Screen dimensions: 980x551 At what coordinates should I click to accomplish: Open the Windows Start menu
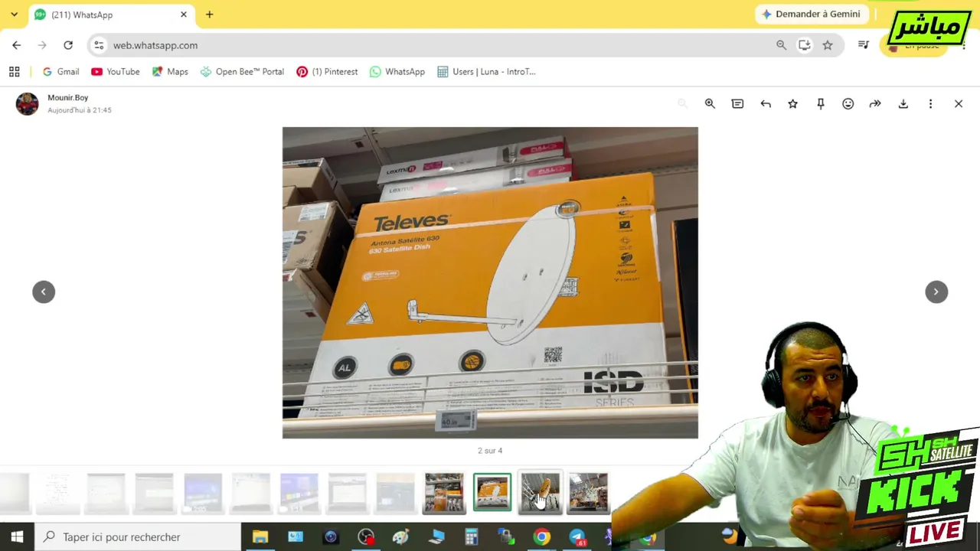click(17, 537)
